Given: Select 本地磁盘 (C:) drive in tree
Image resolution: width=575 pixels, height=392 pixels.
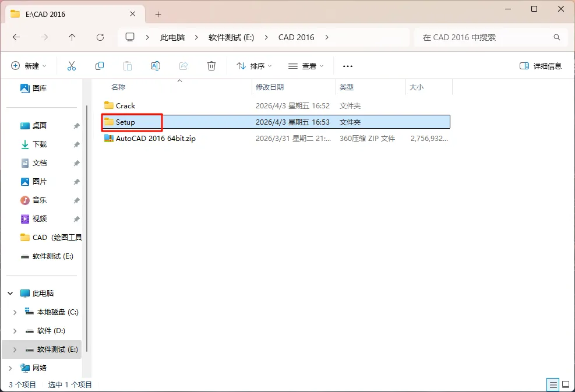Looking at the screenshot, I should coord(51,312).
